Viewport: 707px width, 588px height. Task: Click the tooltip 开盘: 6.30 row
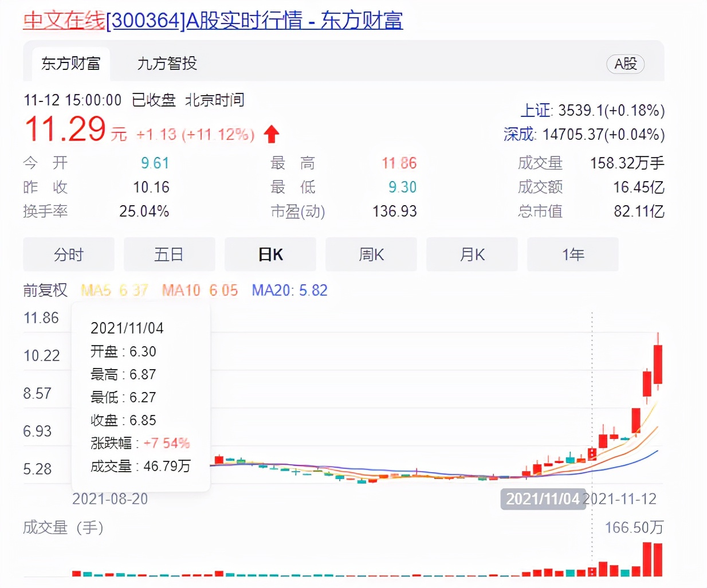coord(123,351)
